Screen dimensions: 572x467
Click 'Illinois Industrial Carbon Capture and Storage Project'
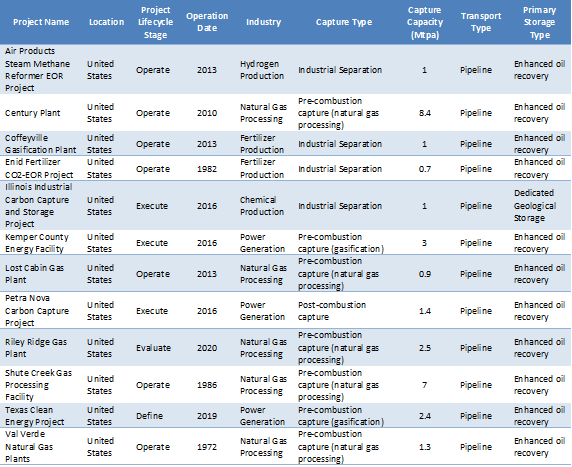(38, 206)
